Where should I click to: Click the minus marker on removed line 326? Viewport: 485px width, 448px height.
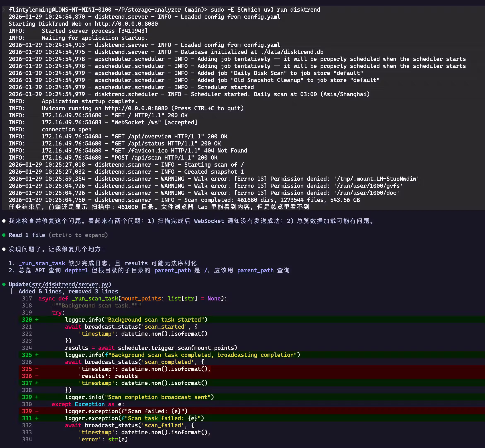pyautogui.click(x=37, y=376)
